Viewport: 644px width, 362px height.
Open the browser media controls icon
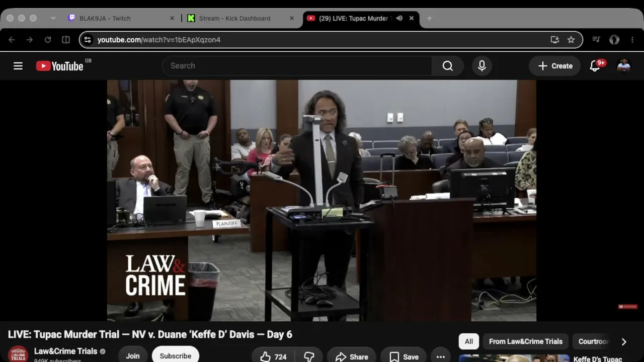click(596, 40)
